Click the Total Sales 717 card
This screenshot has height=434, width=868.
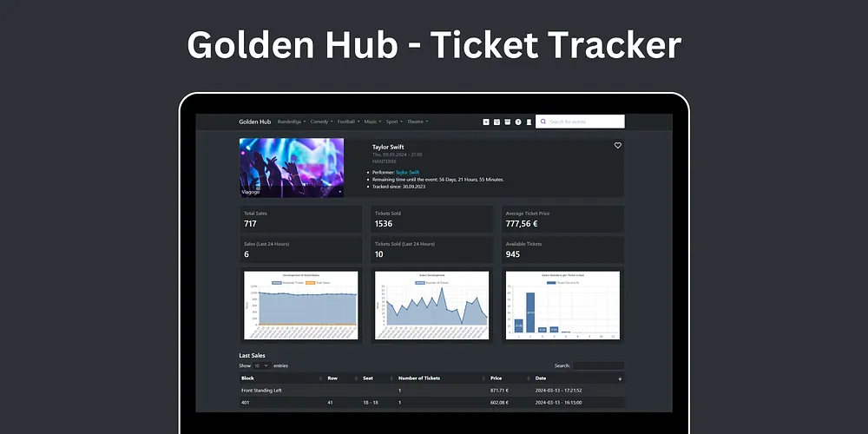pos(301,220)
